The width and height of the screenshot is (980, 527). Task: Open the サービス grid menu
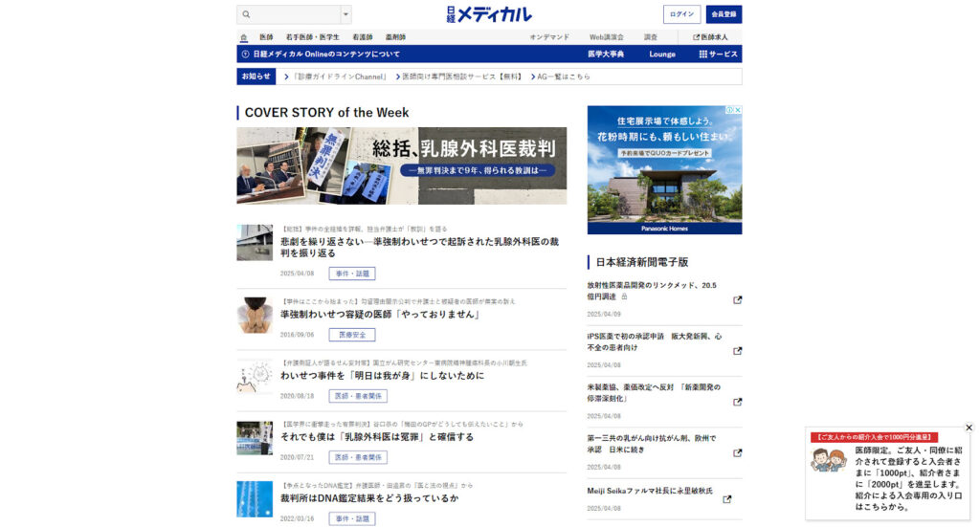click(718, 55)
